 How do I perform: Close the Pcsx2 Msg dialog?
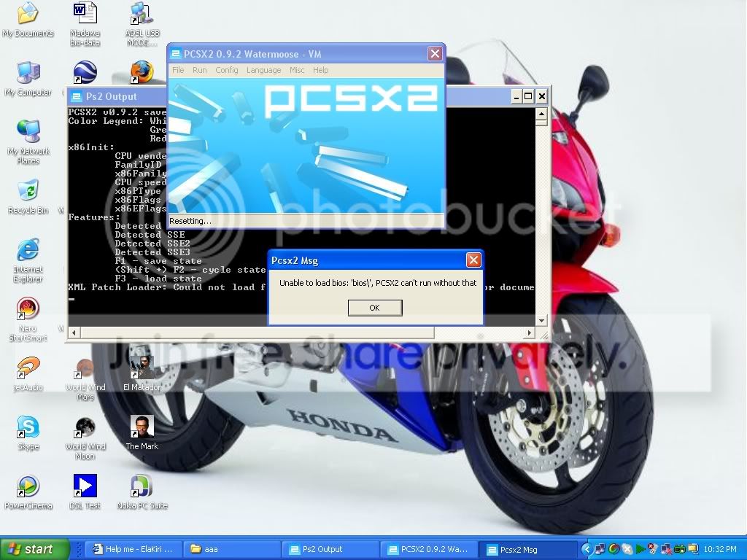[x=473, y=260]
